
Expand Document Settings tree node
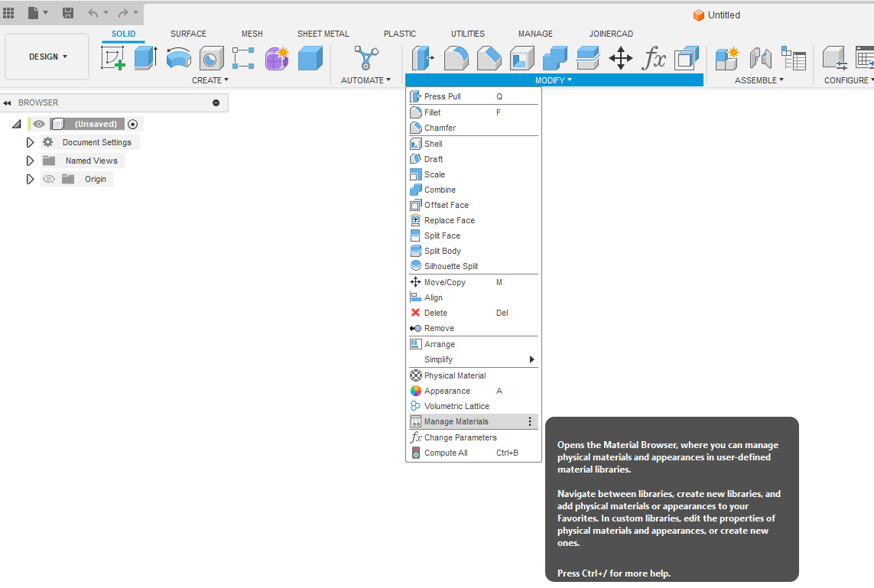tap(30, 143)
